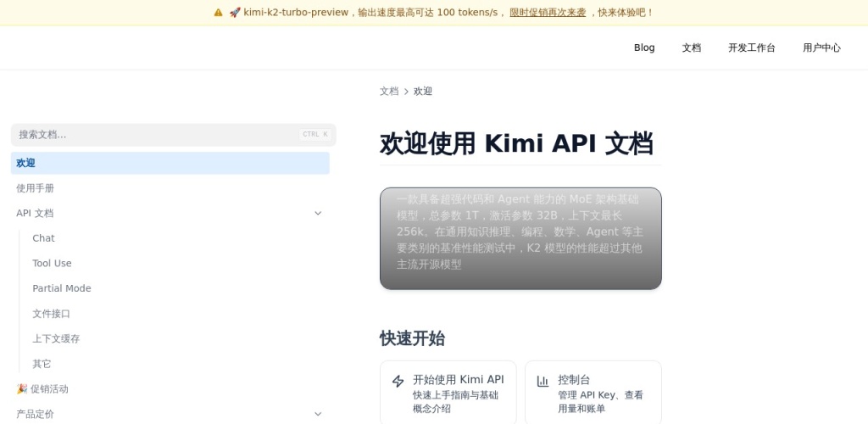
Task: Open the Chat API doc page
Action: (43, 238)
